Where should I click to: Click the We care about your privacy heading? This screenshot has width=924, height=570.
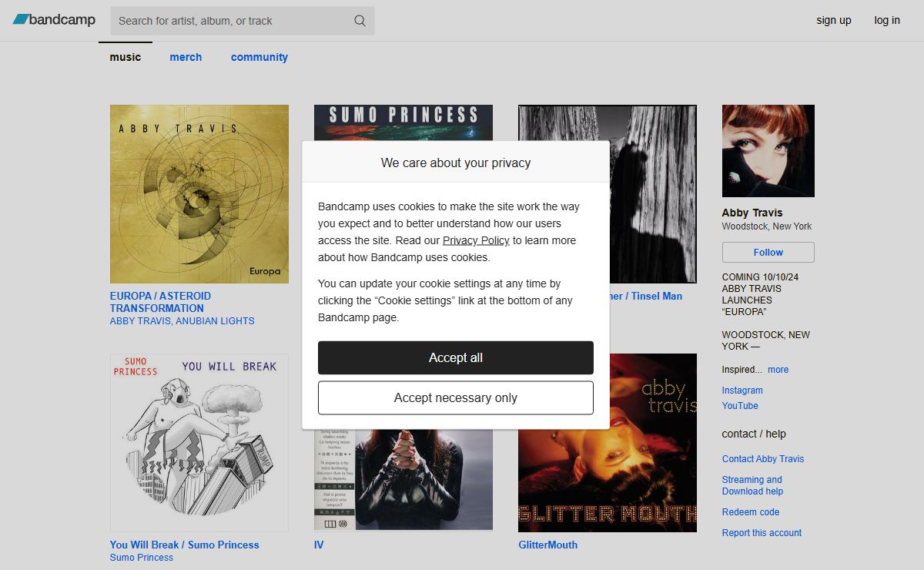[x=456, y=163]
